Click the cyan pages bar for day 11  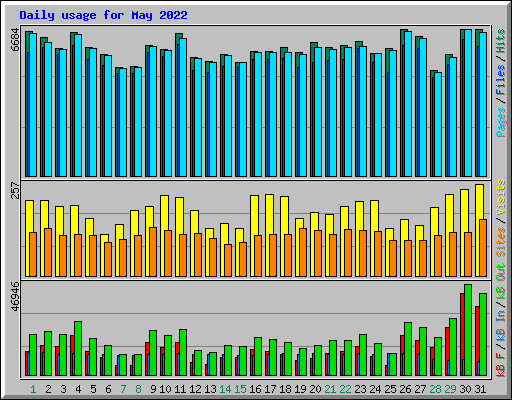(x=183, y=107)
